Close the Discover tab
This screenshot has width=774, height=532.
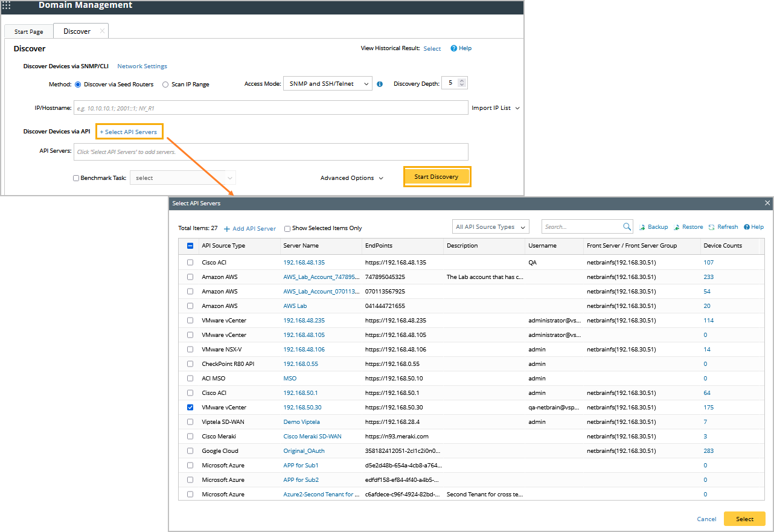[102, 31]
